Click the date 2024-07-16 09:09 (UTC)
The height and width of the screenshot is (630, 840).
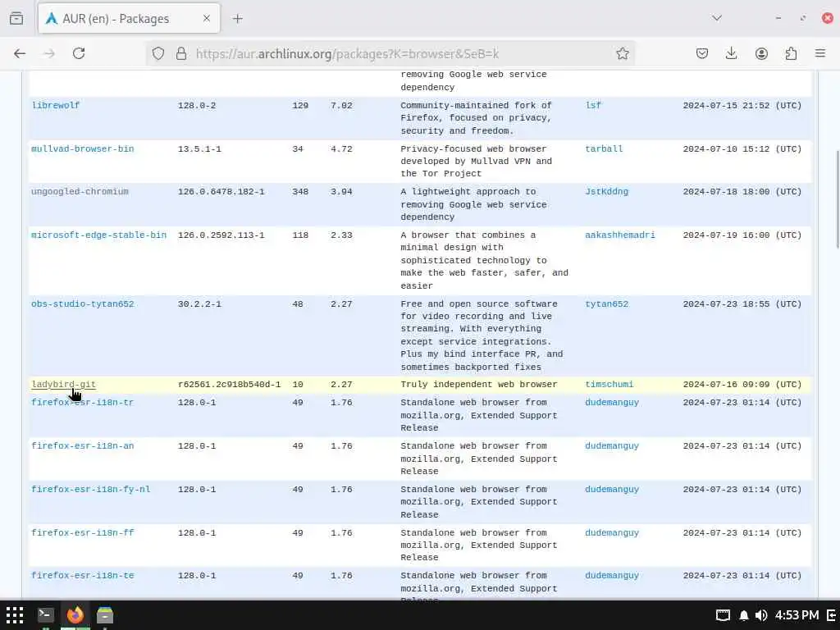point(742,385)
